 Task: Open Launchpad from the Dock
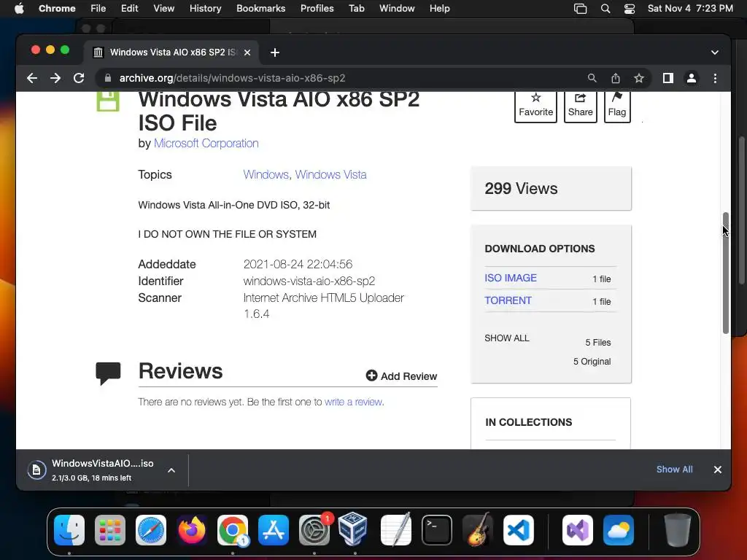pyautogui.click(x=110, y=530)
